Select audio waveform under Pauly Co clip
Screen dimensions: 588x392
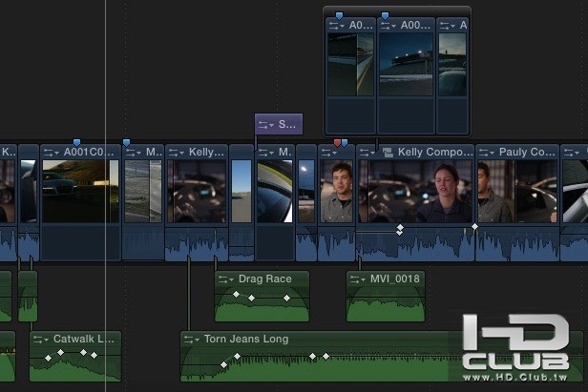(517, 243)
